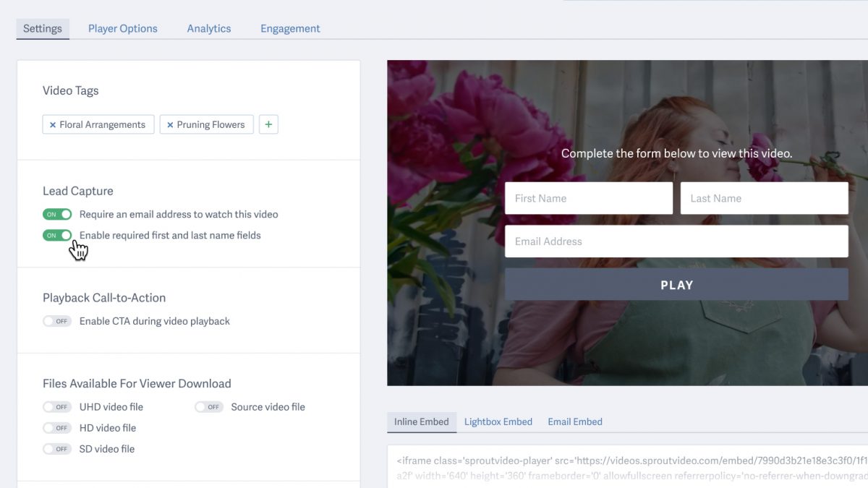Turn off required first and last name fields

tap(56, 235)
